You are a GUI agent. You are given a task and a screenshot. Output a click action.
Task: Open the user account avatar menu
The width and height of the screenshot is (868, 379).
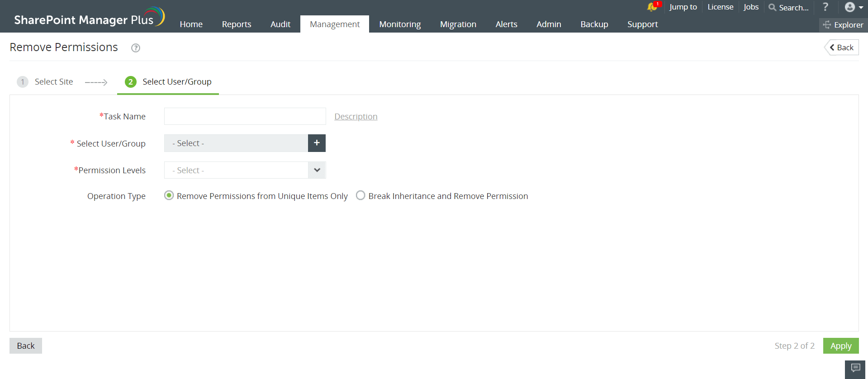854,7
